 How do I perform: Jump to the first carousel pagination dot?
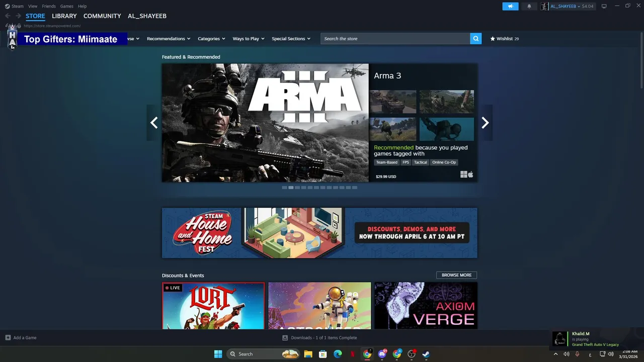pos(284,188)
